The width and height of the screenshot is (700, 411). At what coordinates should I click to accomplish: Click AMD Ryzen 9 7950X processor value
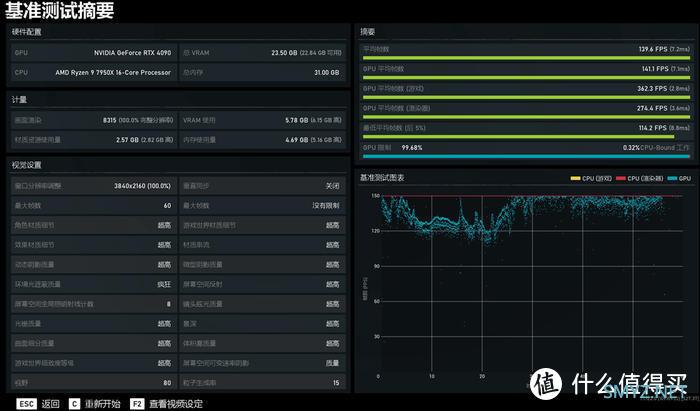[x=113, y=72]
